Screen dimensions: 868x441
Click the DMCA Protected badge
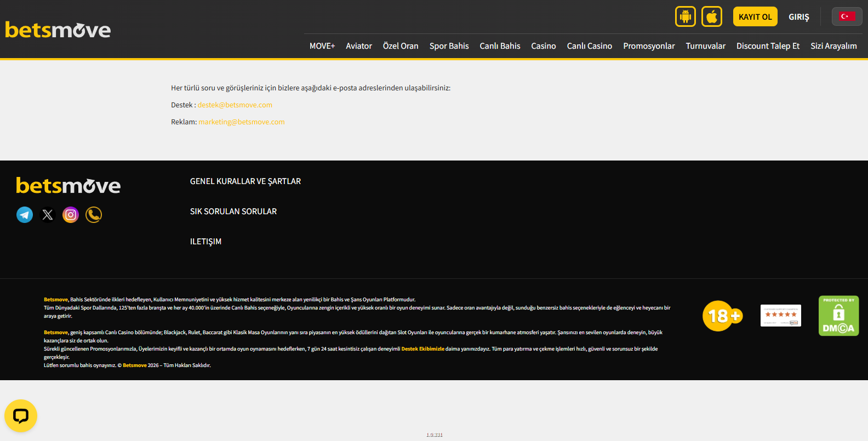pyautogui.click(x=838, y=316)
